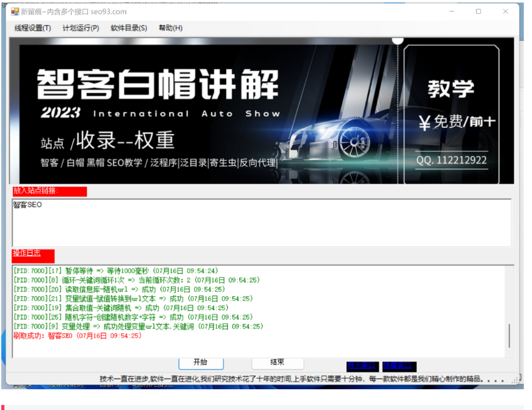Click the minimize button on the title bar
Image resolution: width=532 pixels, height=410 pixels.
coord(451,11)
